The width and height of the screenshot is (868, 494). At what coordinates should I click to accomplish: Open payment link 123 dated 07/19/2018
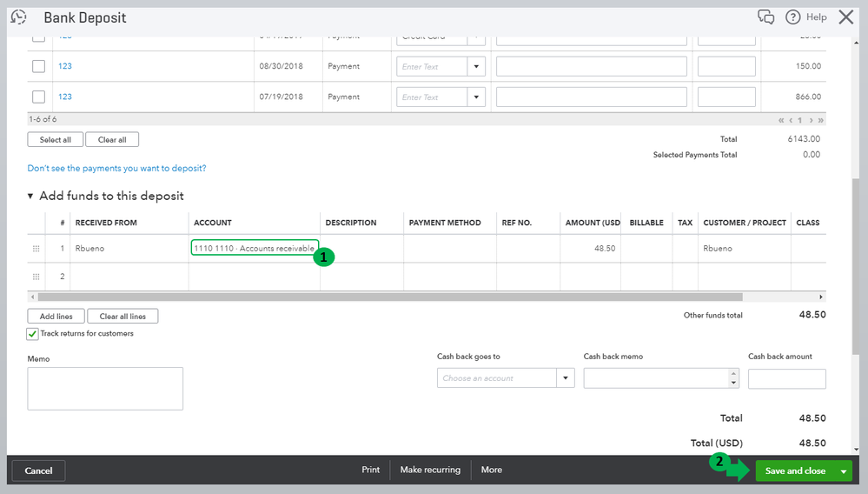65,97
